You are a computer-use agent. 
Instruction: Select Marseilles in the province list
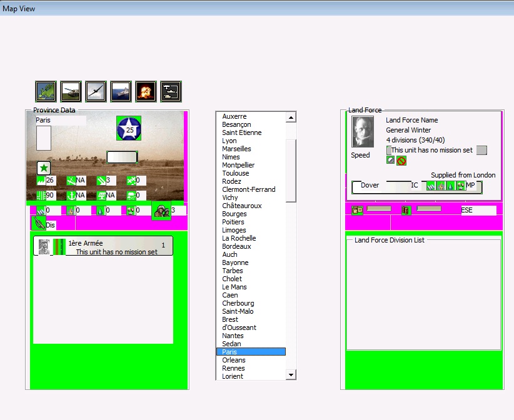(x=236, y=149)
